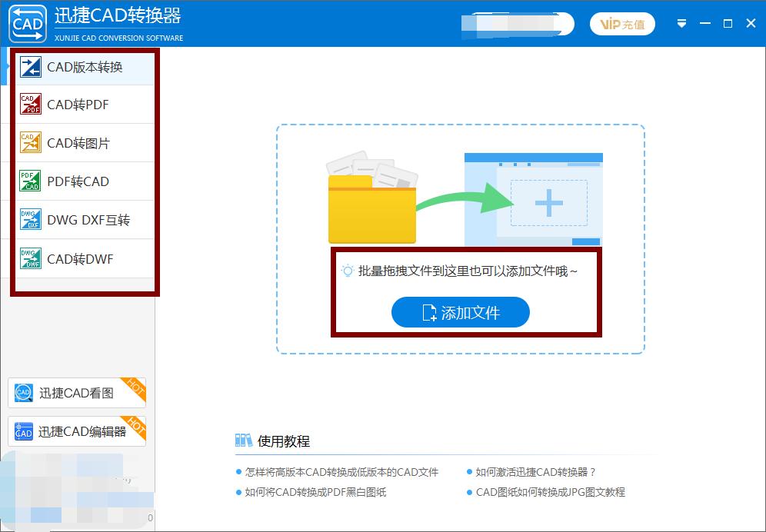Select the CAD转DWF conversion icon

point(31,259)
